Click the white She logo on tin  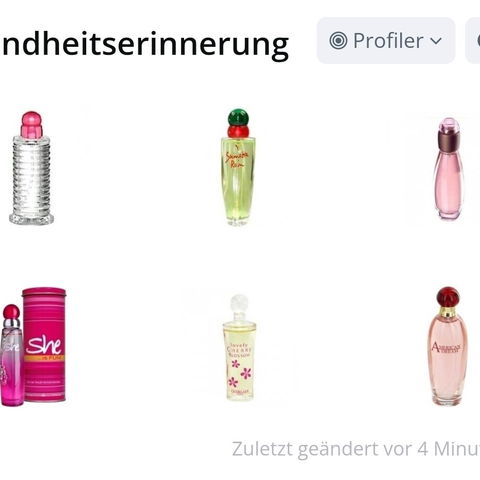pos(44,345)
